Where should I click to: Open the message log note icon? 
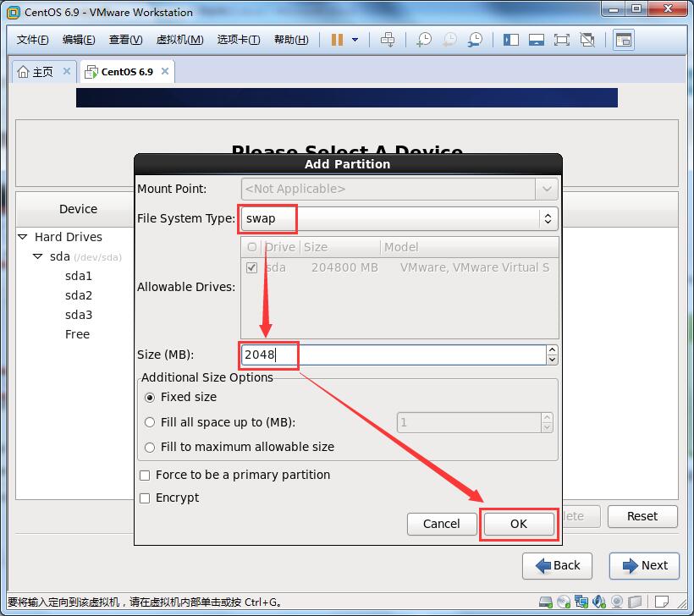click(x=662, y=602)
